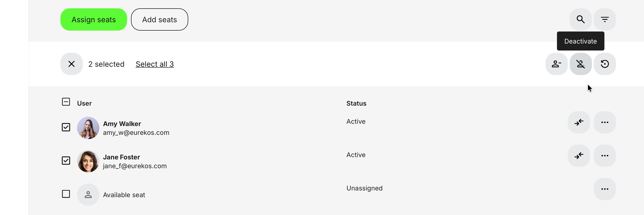Open the Available seat more options menu
The width and height of the screenshot is (644, 215).
tap(605, 189)
